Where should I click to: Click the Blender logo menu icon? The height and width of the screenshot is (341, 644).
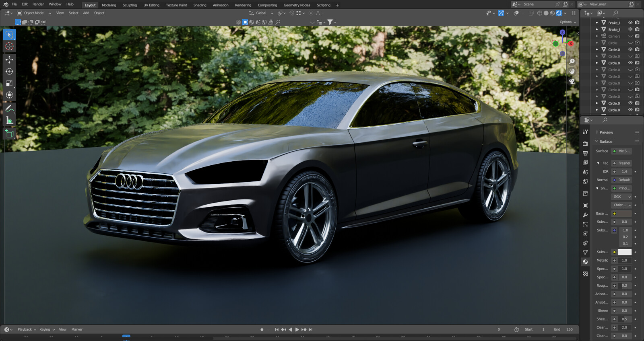(x=6, y=4)
